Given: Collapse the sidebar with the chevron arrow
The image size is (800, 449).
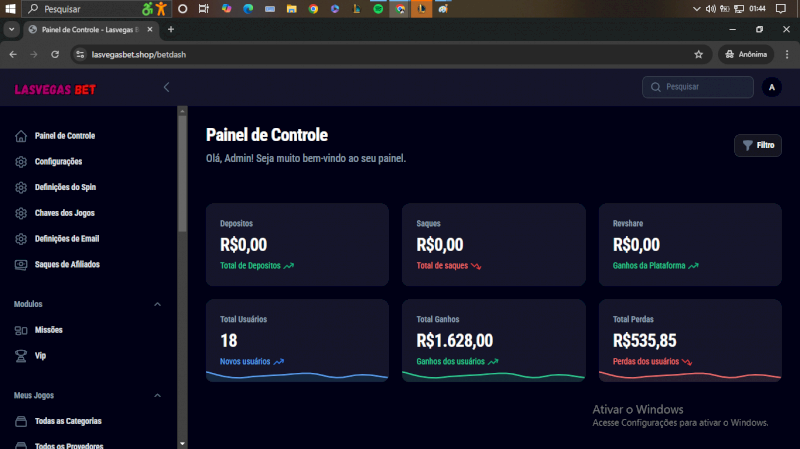Looking at the screenshot, I should 166,87.
